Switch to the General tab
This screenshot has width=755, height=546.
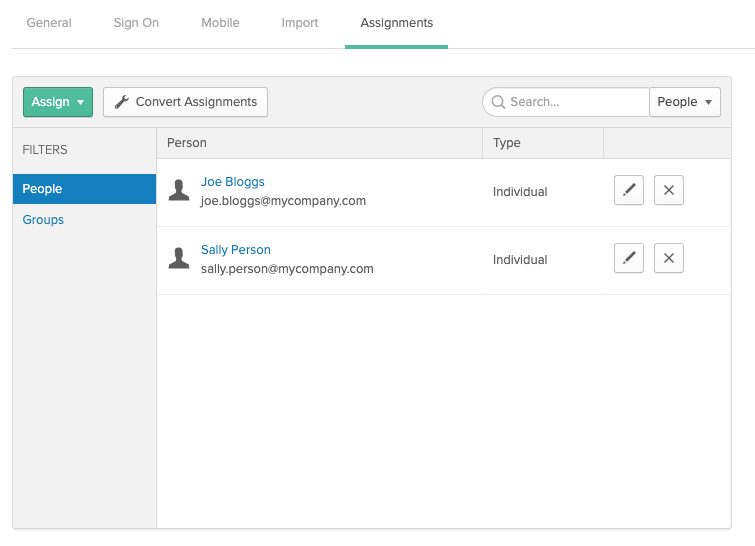(x=49, y=23)
